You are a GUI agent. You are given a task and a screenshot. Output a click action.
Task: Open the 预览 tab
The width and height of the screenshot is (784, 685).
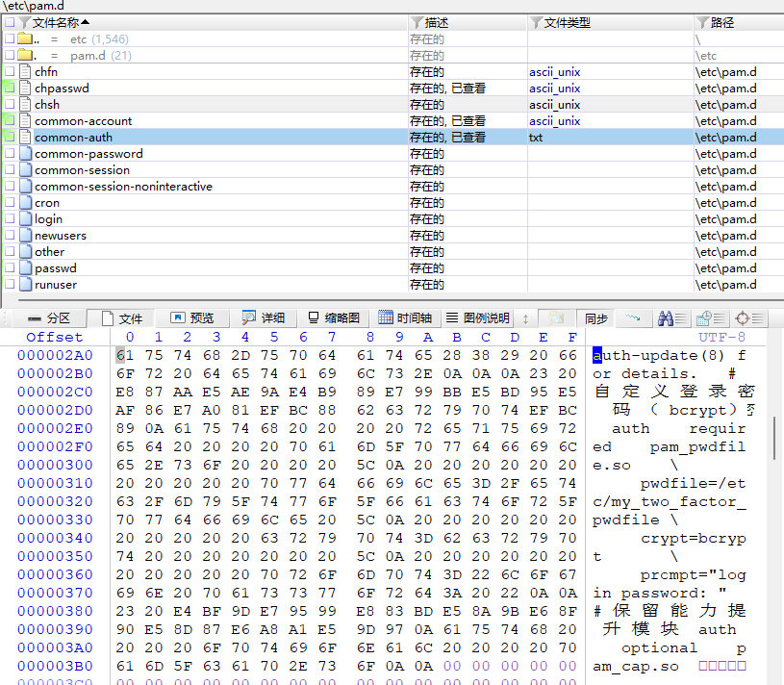192,318
